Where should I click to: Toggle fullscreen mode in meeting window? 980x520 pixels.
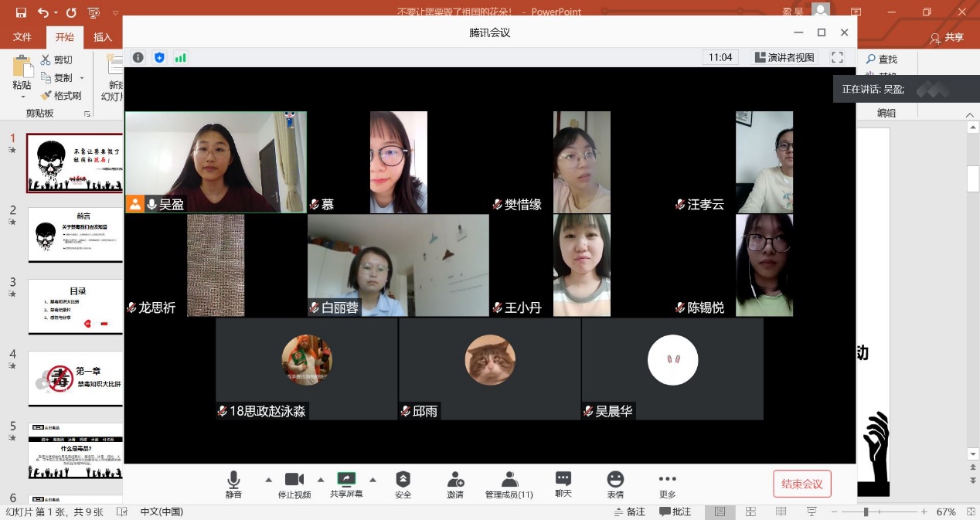(x=837, y=57)
